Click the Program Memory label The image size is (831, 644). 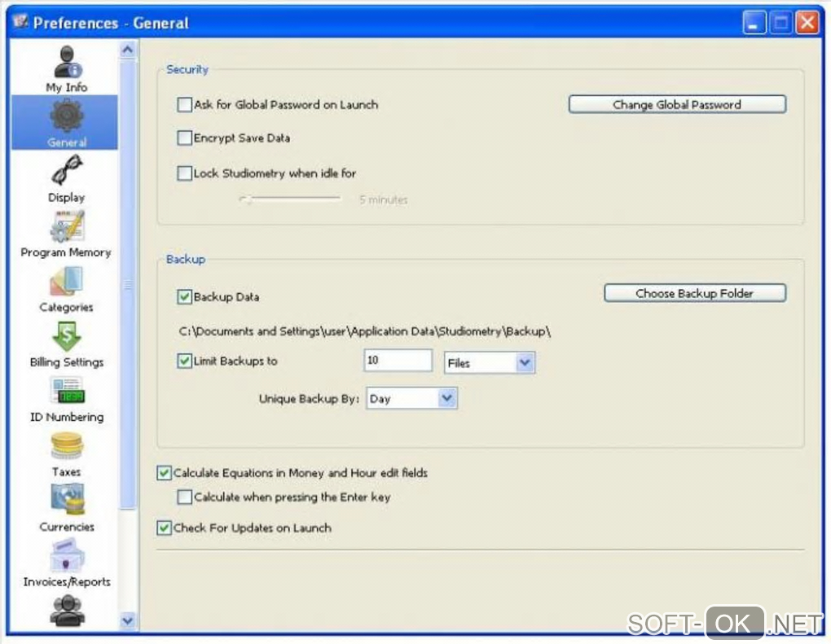(x=66, y=252)
